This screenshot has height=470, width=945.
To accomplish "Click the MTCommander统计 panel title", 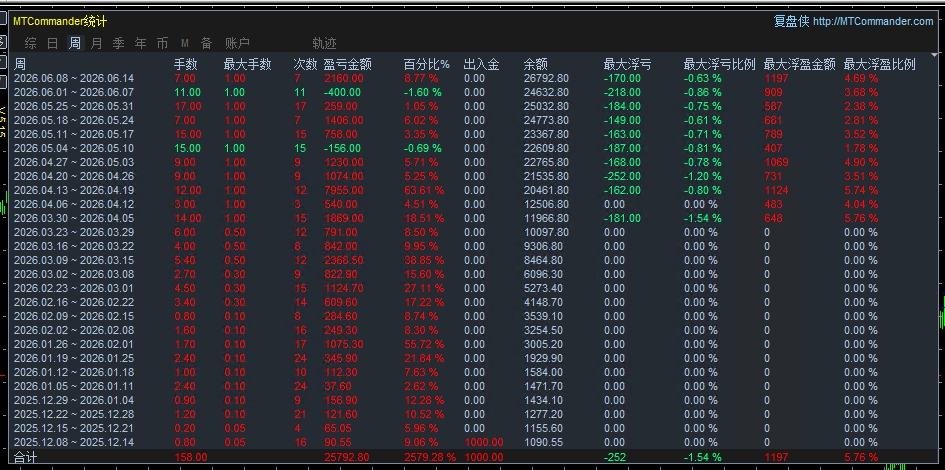I will pos(60,21).
